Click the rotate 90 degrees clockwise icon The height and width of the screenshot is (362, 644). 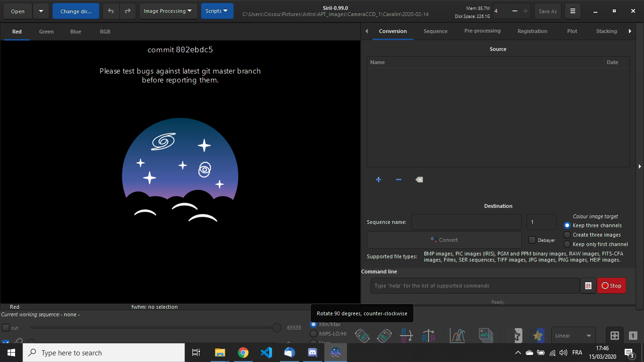coord(384,335)
